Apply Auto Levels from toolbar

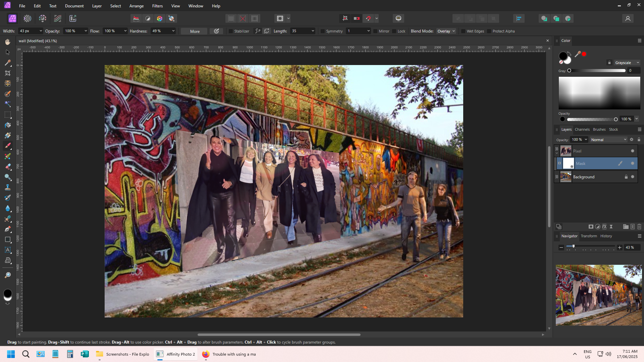point(136,18)
